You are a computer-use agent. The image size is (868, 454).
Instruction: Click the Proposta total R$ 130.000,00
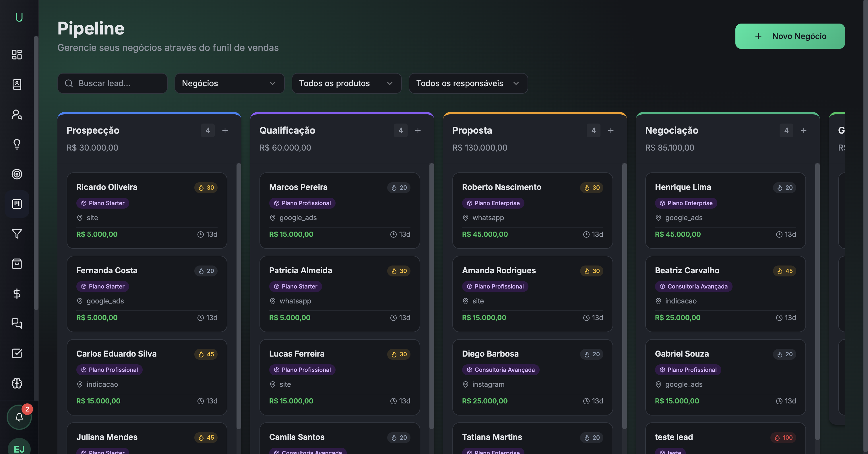coord(479,148)
